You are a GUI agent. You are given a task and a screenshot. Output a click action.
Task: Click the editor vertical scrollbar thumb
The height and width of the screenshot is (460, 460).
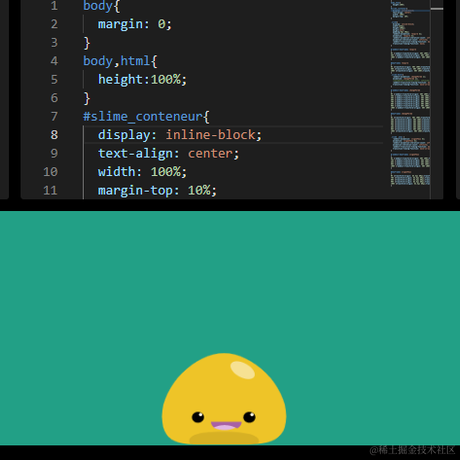click(437, 9)
